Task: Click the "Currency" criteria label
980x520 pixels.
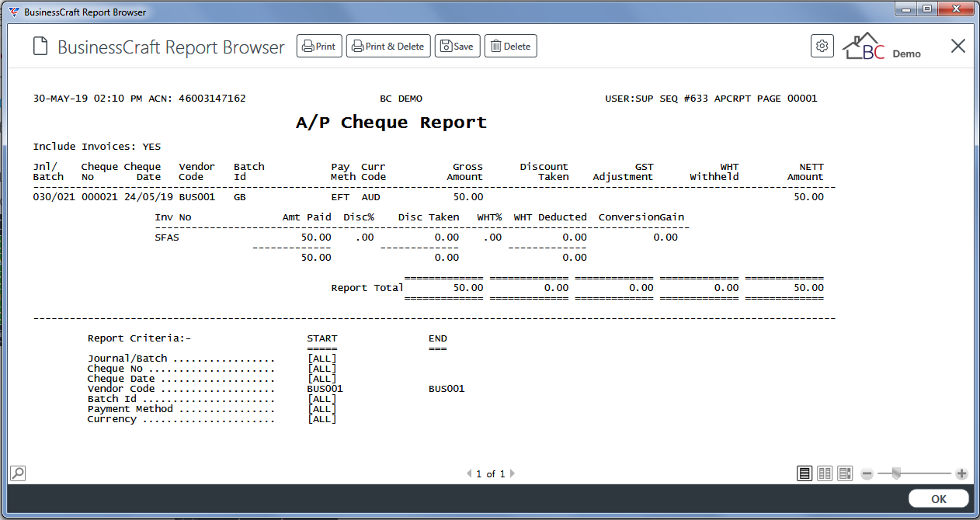Action: tap(112, 419)
